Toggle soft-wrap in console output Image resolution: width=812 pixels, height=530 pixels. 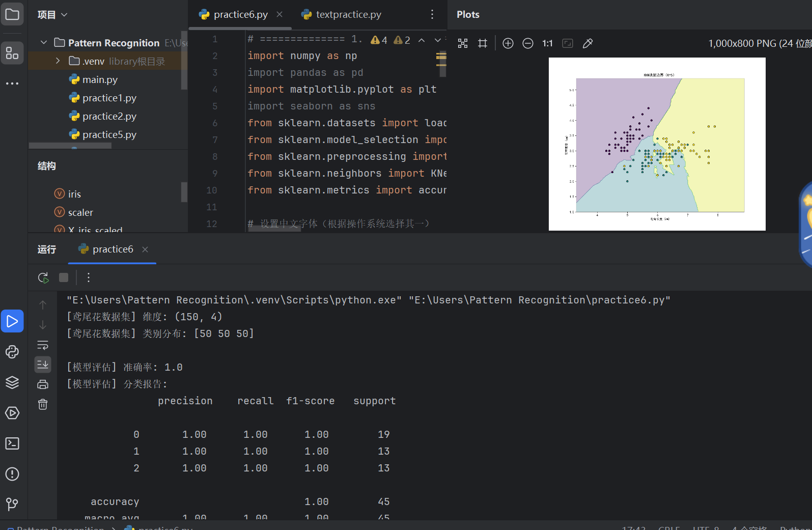click(x=43, y=345)
